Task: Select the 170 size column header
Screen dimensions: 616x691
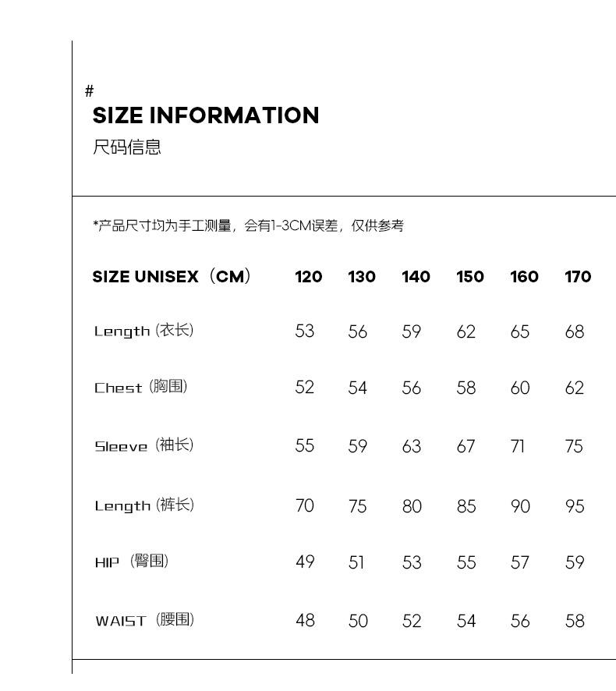Action: click(x=578, y=277)
